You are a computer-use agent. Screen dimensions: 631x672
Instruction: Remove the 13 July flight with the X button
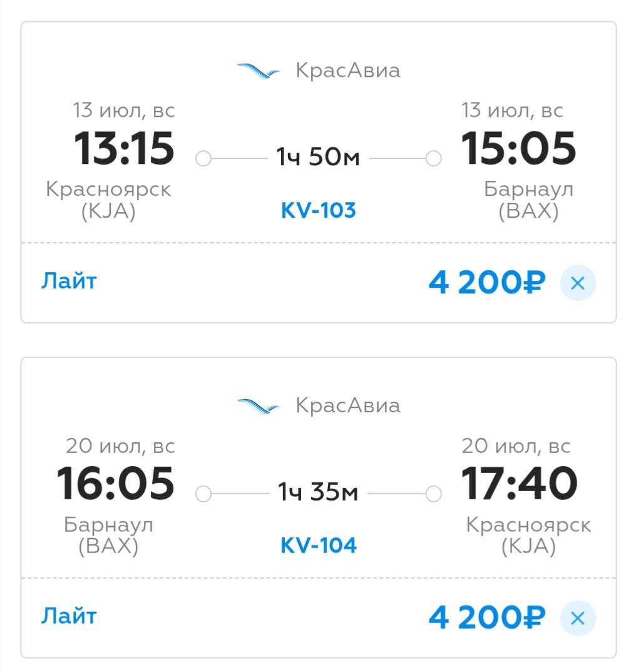pyautogui.click(x=577, y=283)
